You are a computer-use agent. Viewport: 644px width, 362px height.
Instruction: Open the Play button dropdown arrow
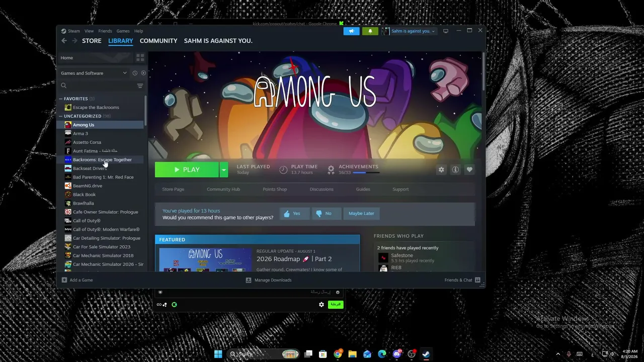pyautogui.click(x=224, y=170)
